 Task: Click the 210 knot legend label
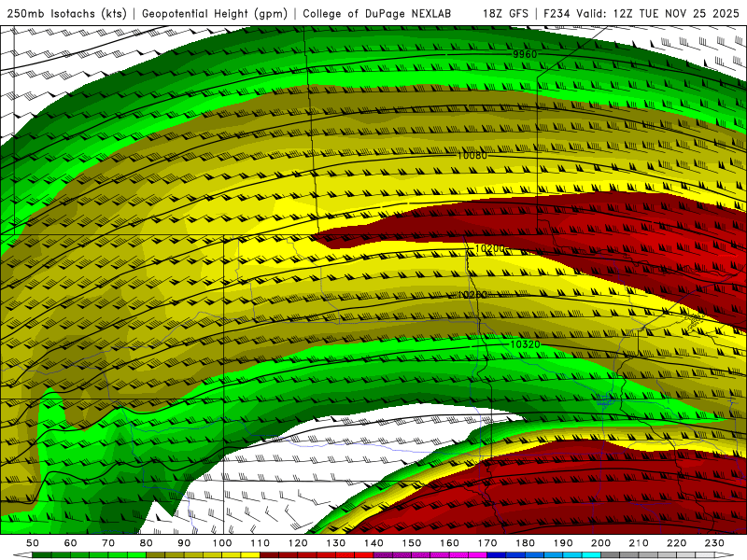pyautogui.click(x=639, y=543)
